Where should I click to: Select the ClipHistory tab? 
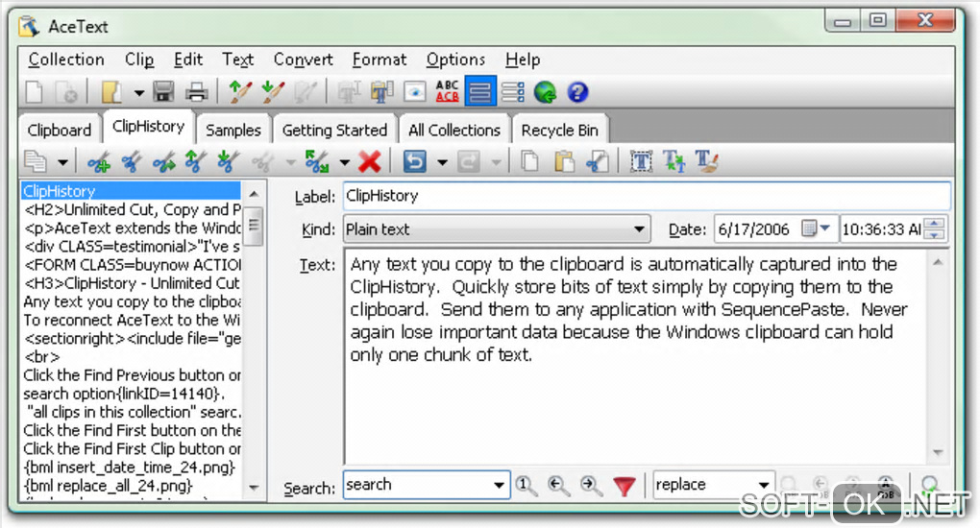click(x=149, y=127)
